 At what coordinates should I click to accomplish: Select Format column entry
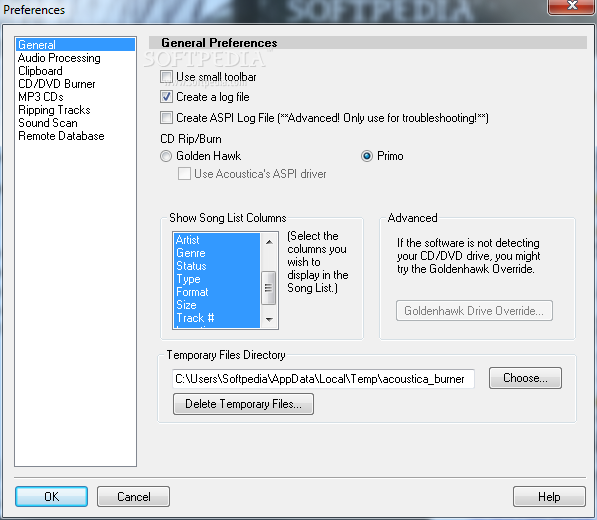[x=217, y=292]
